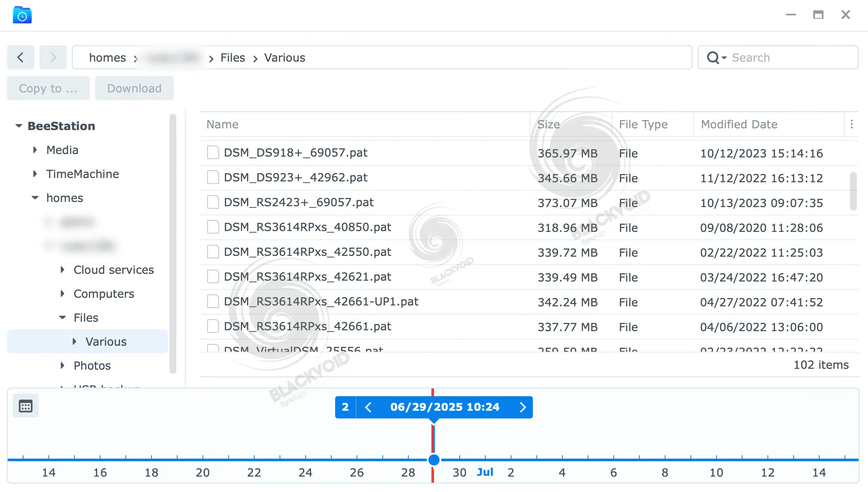This screenshot has height=492, width=868.
Task: Click the Snapshot Browser app icon
Action: coord(22,15)
